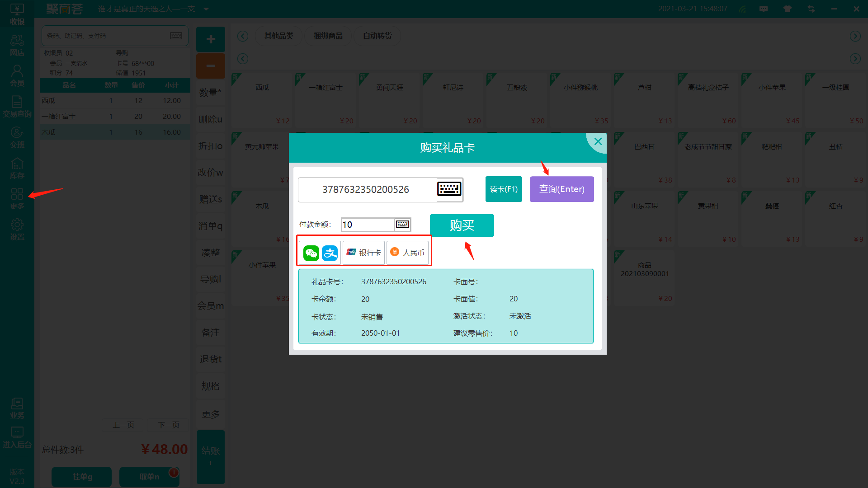Viewport: 868px width, 488px height.
Task: Click the shirt skin icon in title bar
Action: click(788, 9)
